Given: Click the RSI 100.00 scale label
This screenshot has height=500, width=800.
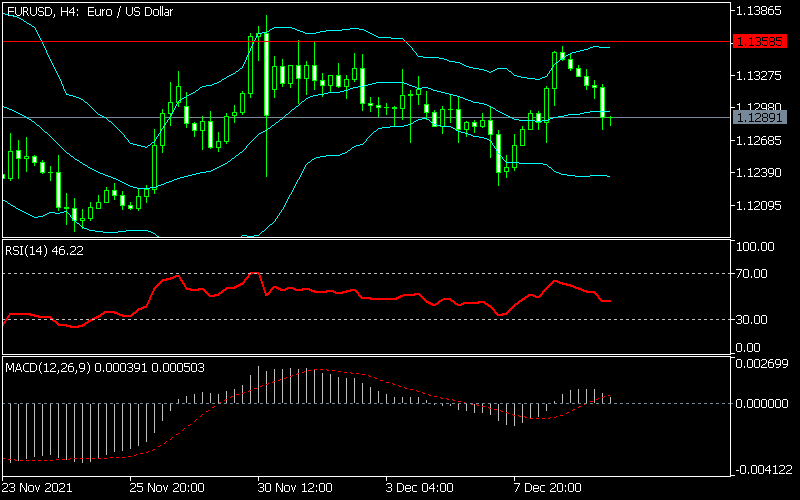Looking at the screenshot, I should [756, 247].
